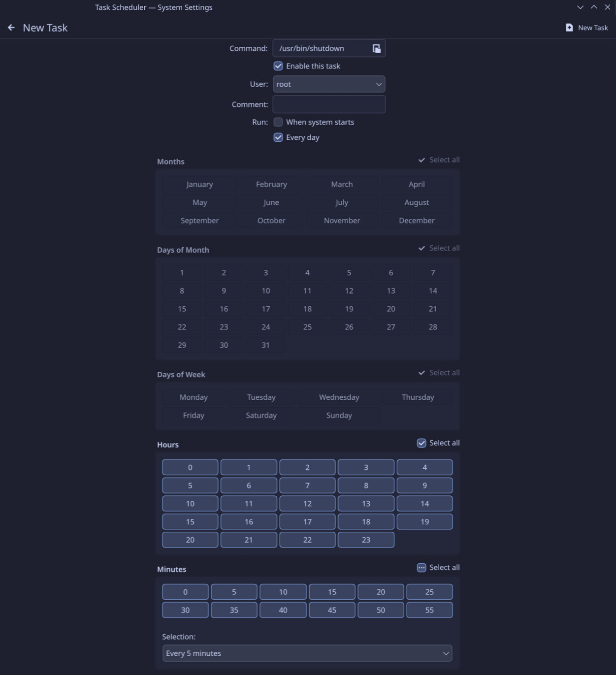Uncheck the Every day checkbox
The height and width of the screenshot is (675, 616).
point(278,137)
